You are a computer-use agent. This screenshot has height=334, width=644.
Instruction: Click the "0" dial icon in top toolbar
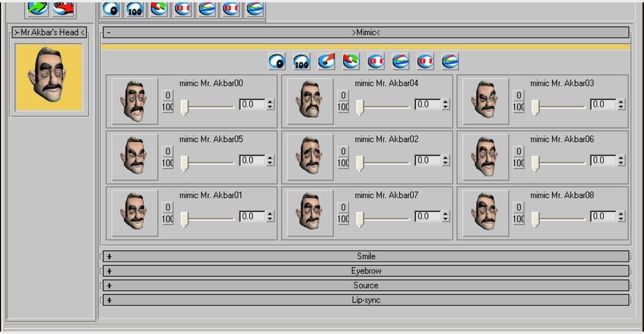[111, 9]
